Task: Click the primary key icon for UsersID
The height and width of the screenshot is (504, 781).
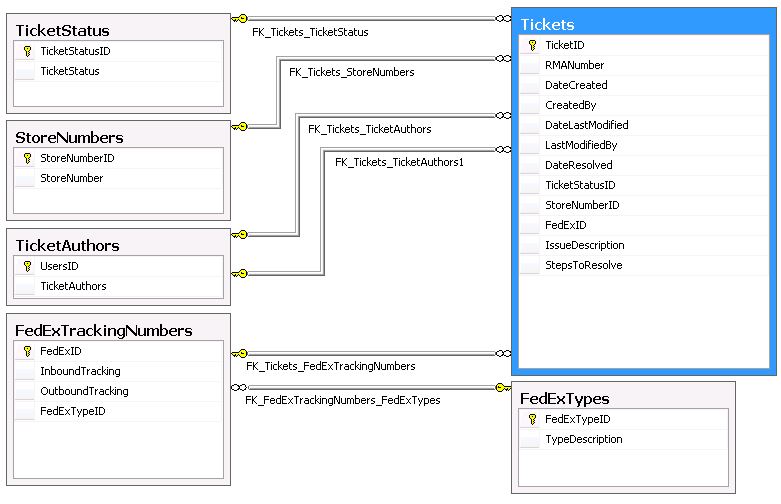Action: (27, 266)
